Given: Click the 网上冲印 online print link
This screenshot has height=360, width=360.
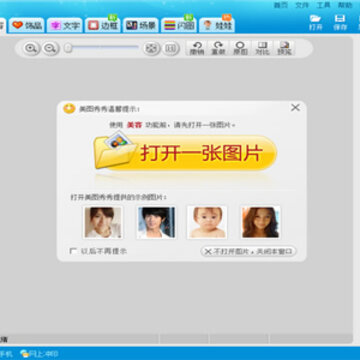Looking at the screenshot, I should [x=39, y=353].
